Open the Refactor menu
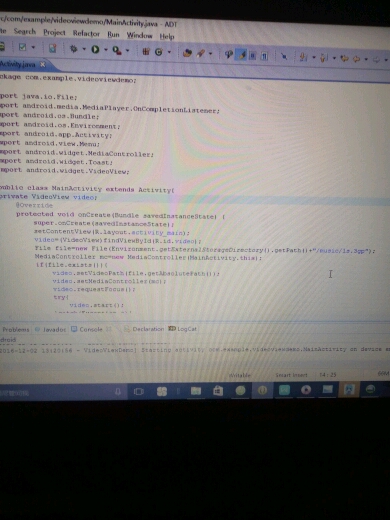The width and height of the screenshot is (390, 520). click(86, 34)
